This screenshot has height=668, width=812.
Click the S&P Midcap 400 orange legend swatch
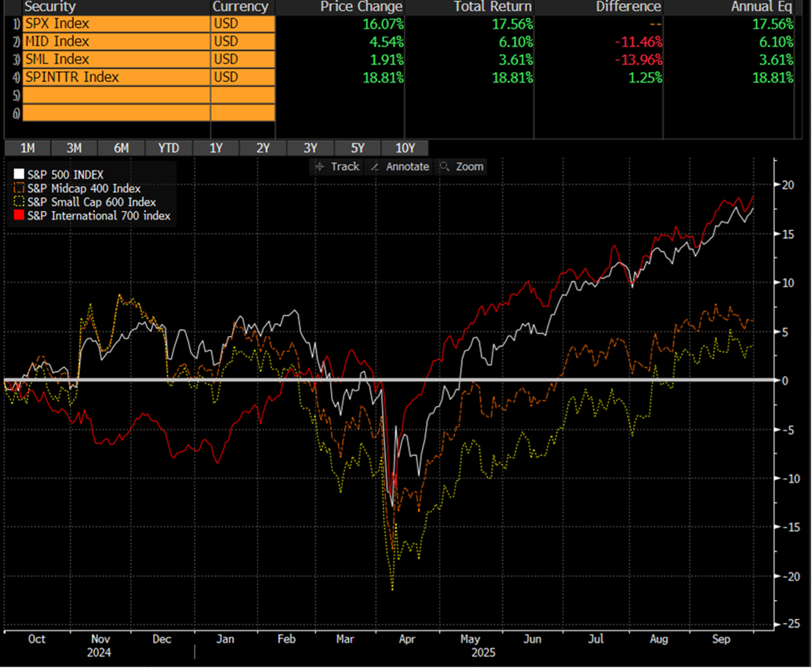[x=19, y=188]
